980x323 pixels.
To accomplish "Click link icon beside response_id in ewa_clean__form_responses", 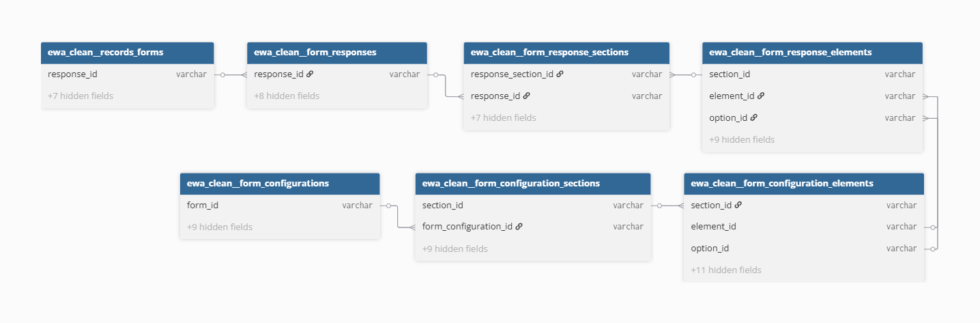I will [310, 74].
